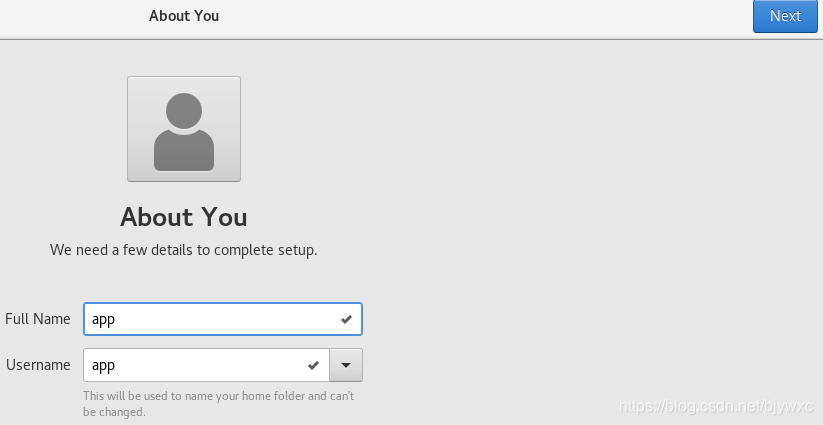Click the "Username" field label
The height and width of the screenshot is (425, 823).
coord(38,365)
